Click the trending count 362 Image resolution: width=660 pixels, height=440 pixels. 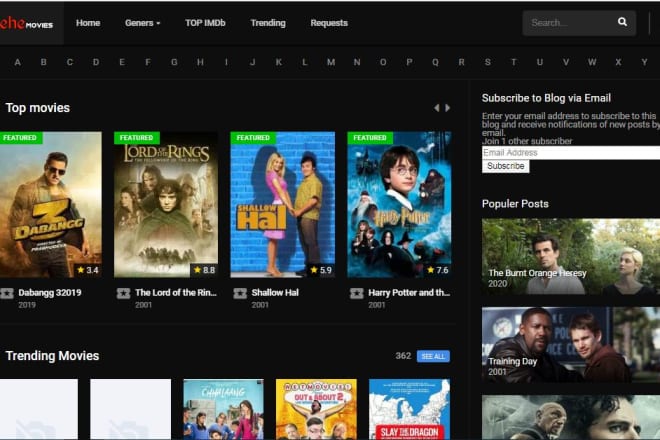click(403, 356)
